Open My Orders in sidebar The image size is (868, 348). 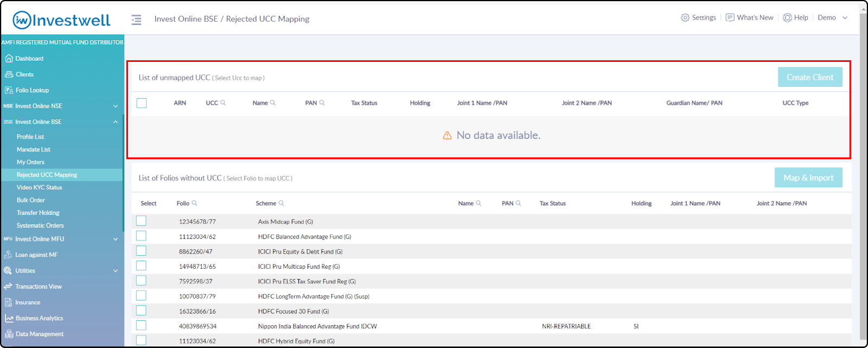30,162
